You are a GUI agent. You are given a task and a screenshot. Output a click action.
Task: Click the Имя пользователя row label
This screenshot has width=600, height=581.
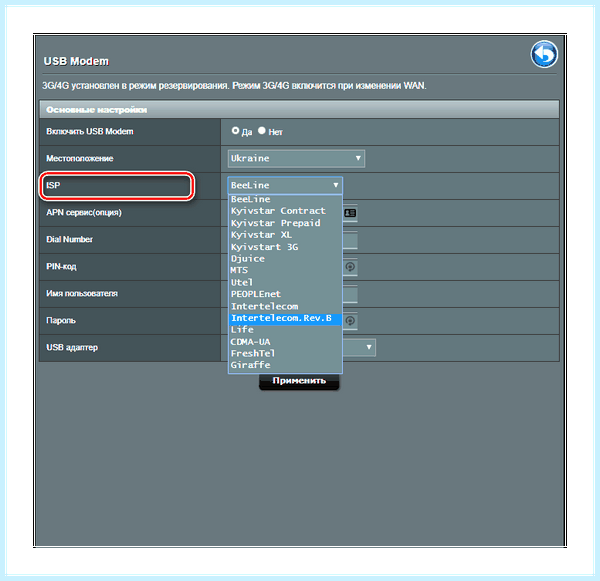(82, 293)
